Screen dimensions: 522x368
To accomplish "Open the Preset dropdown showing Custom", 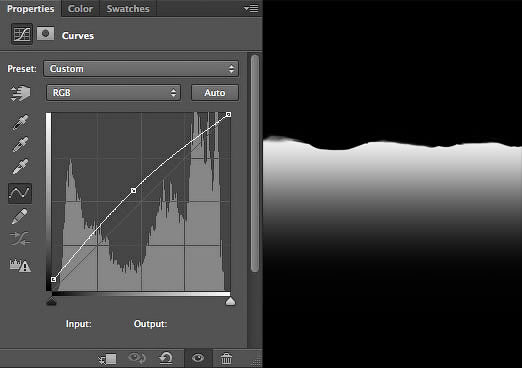I will click(141, 69).
